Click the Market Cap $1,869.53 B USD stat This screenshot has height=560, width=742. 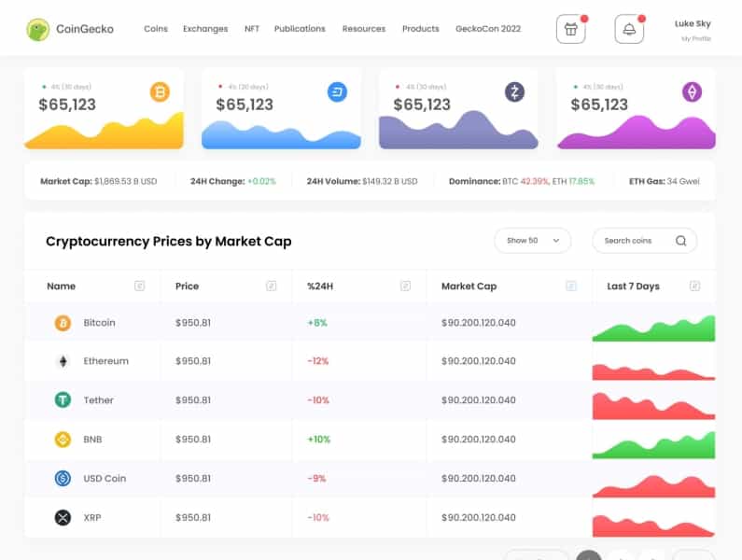point(98,181)
